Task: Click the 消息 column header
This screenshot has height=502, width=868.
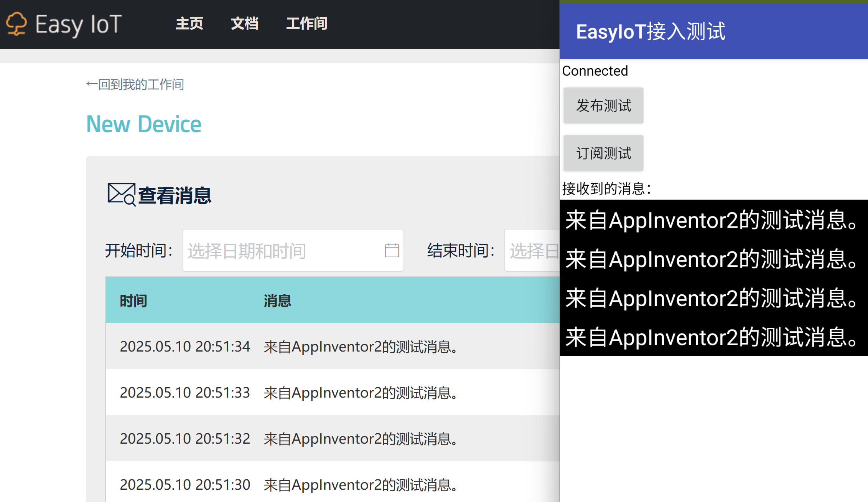Action: (x=277, y=301)
